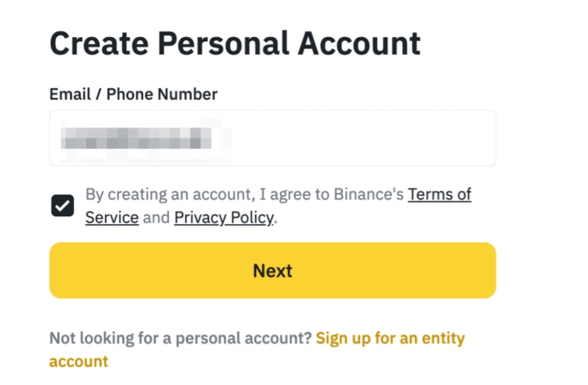The height and width of the screenshot is (385, 588).
Task: Click the word "Service" in the underlined terms link
Action: pos(112,218)
